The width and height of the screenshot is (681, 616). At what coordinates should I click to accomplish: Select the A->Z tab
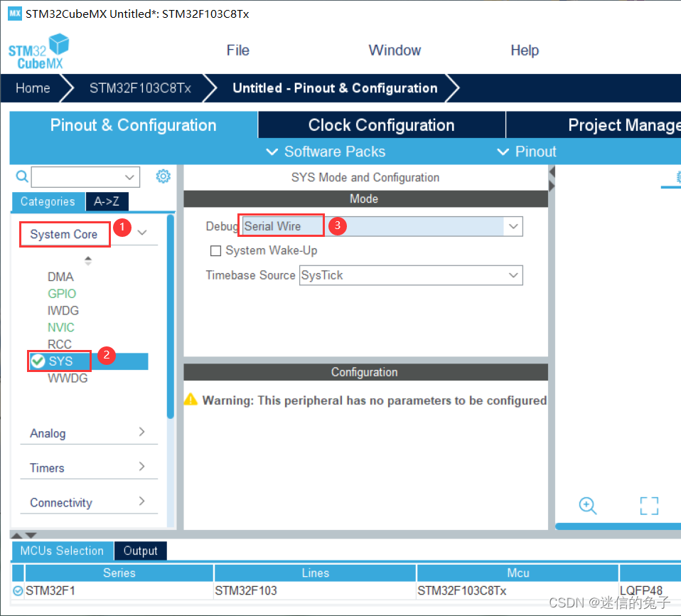click(107, 202)
